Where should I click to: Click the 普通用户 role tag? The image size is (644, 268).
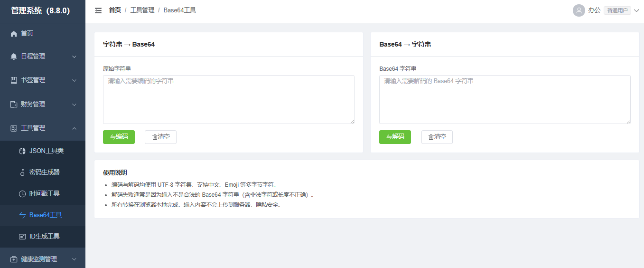tap(617, 10)
